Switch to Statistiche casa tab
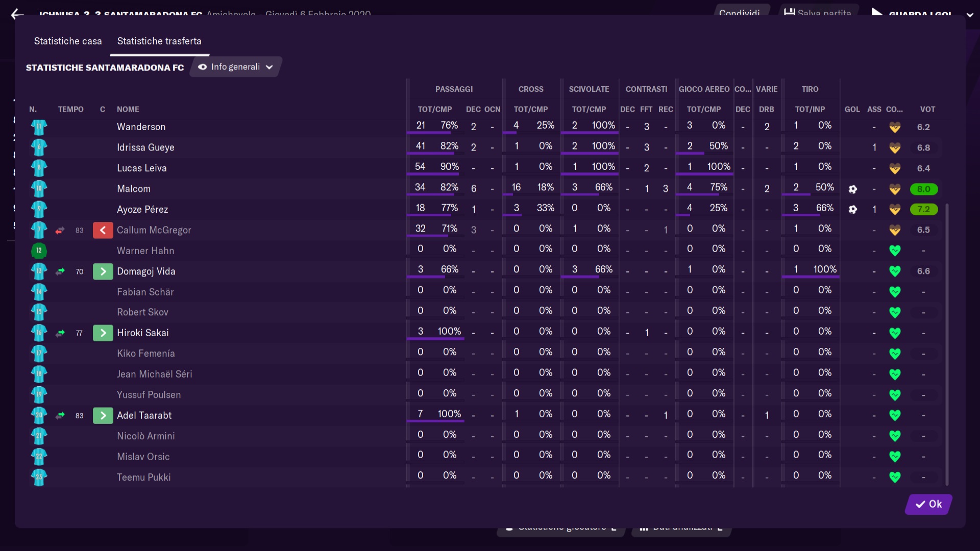Screen dimensions: 980x551 pyautogui.click(x=68, y=41)
